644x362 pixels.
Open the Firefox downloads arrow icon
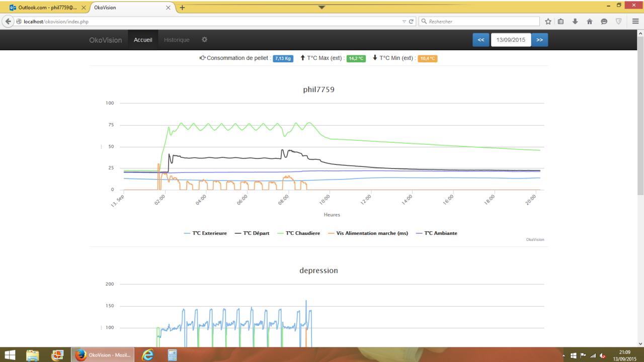pyautogui.click(x=575, y=22)
